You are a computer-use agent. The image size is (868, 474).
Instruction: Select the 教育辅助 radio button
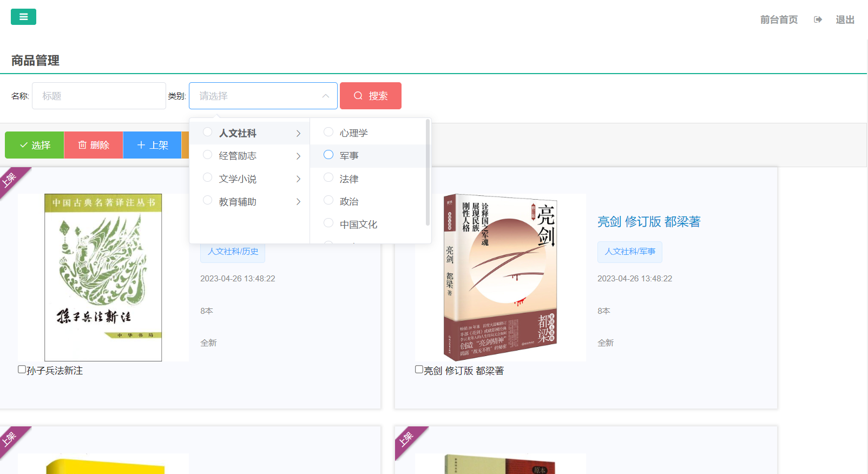point(207,200)
